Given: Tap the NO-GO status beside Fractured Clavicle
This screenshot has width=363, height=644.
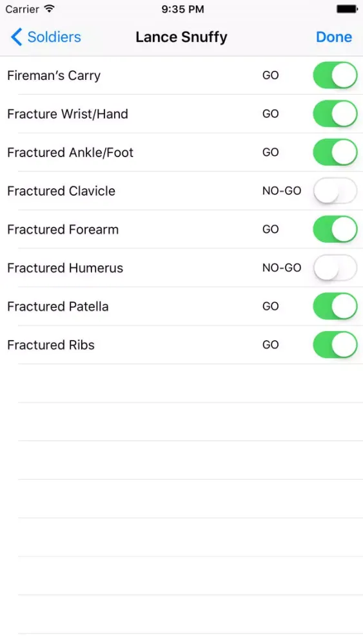Looking at the screenshot, I should 282,191.
